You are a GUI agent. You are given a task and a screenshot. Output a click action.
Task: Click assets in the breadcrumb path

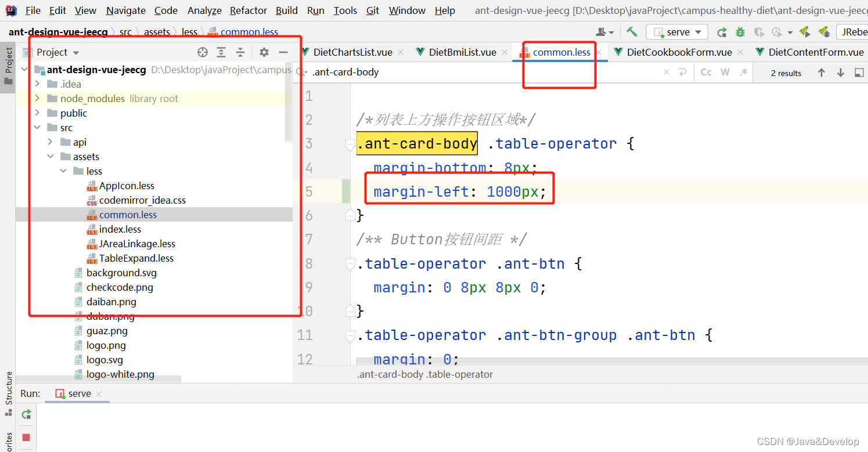click(157, 32)
